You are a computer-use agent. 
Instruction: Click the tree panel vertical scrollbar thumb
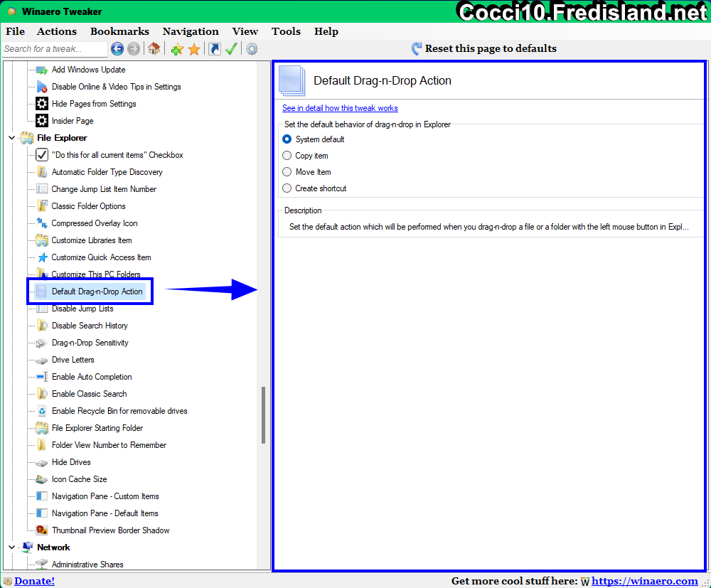(264, 415)
